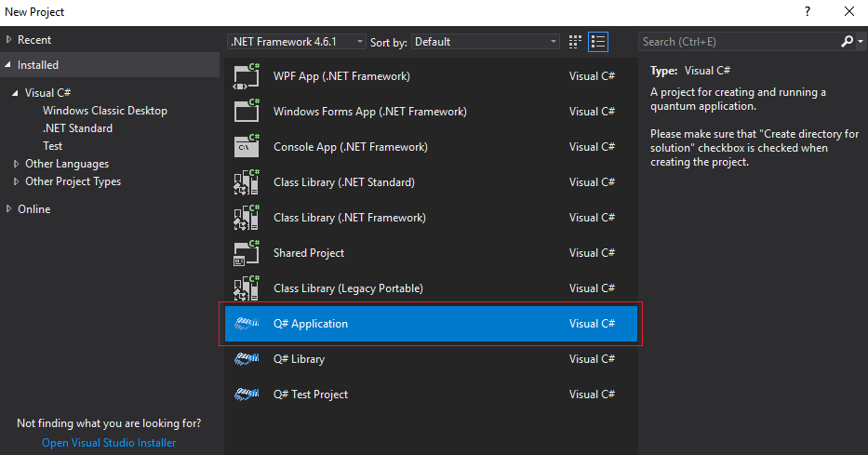This screenshot has height=455, width=868.
Task: Select the Q# Library label
Action: [x=299, y=359]
